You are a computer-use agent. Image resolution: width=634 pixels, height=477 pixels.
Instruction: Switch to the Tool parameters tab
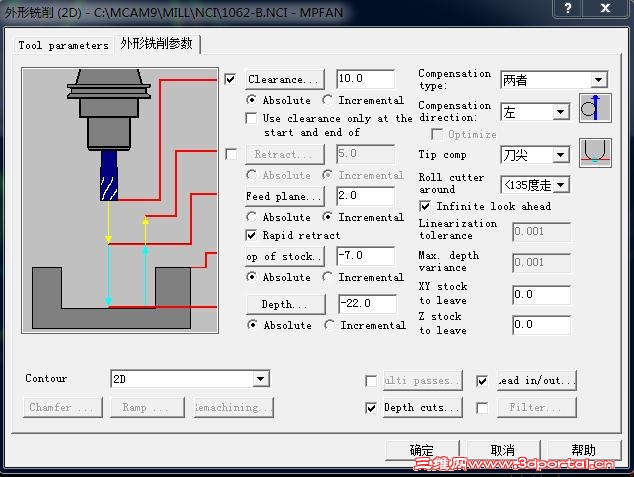tap(63, 46)
